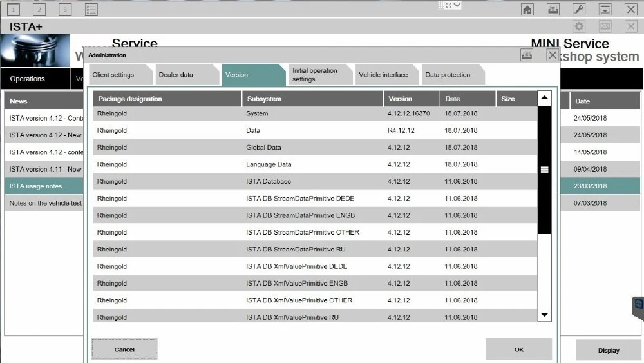Click the 09/04/2018 date in news list
The width and height of the screenshot is (644, 363).
pyautogui.click(x=590, y=169)
